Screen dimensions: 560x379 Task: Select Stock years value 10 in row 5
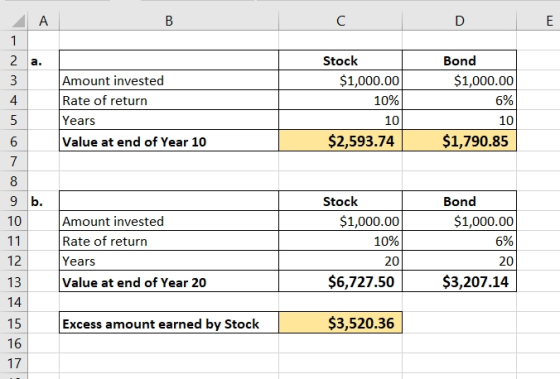340,120
